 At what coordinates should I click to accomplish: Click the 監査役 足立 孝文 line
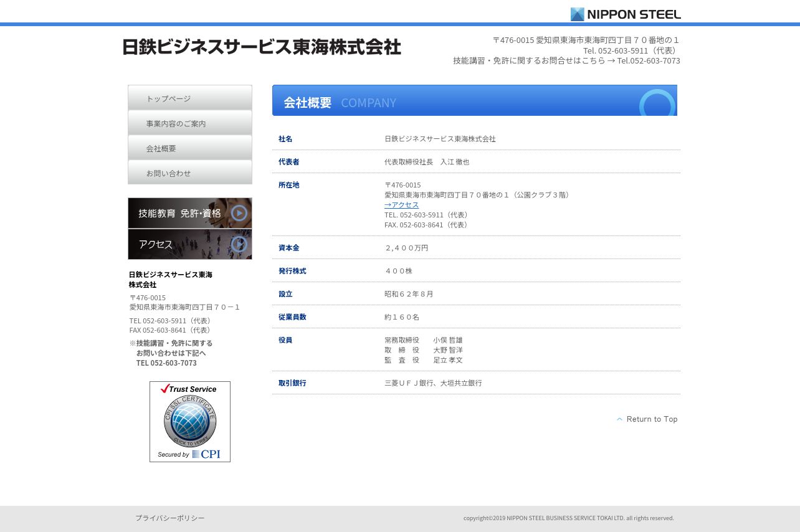click(424, 360)
